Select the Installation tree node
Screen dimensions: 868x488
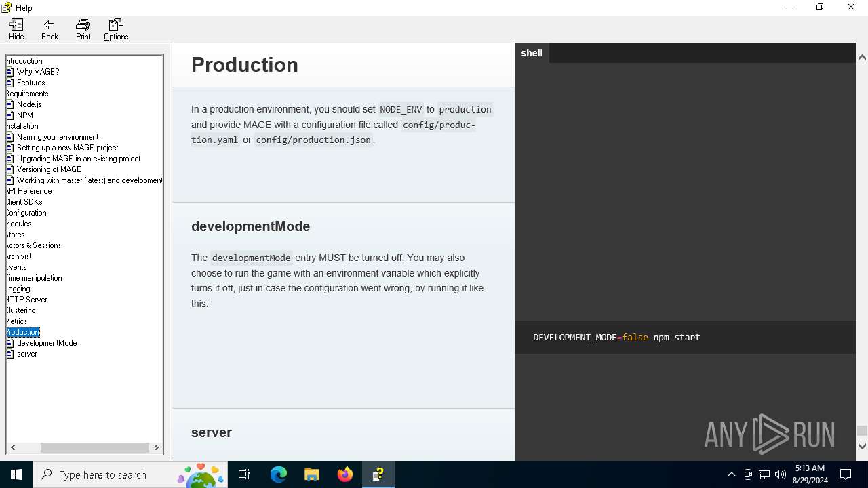click(22, 126)
